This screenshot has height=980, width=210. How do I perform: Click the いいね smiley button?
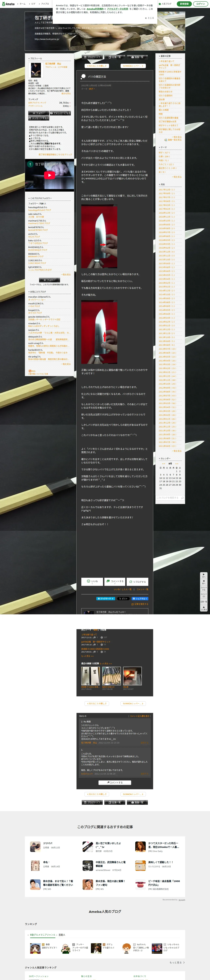92,582
